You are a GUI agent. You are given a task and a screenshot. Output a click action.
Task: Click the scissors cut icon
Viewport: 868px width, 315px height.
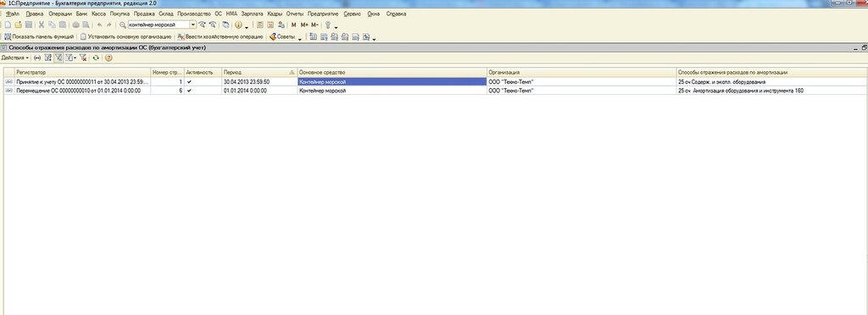(x=41, y=25)
